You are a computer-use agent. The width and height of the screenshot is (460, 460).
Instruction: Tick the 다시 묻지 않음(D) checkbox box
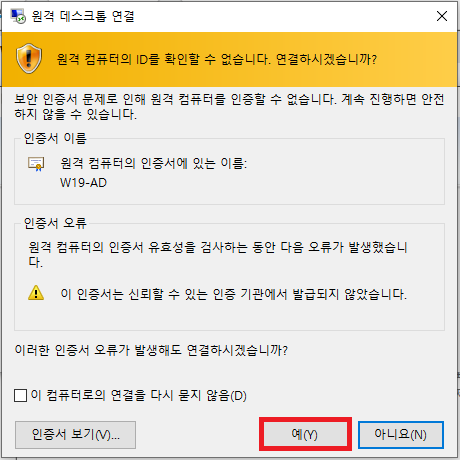[x=21, y=395]
